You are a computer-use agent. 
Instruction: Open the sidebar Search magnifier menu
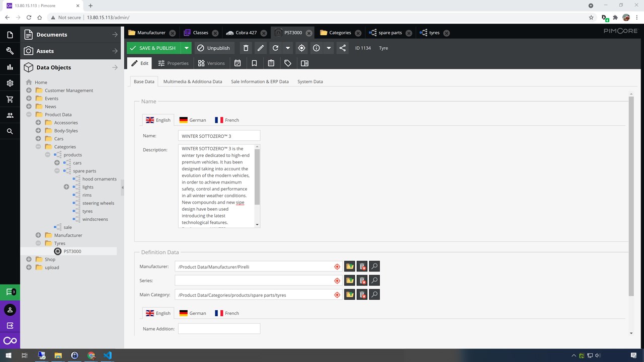(10, 131)
